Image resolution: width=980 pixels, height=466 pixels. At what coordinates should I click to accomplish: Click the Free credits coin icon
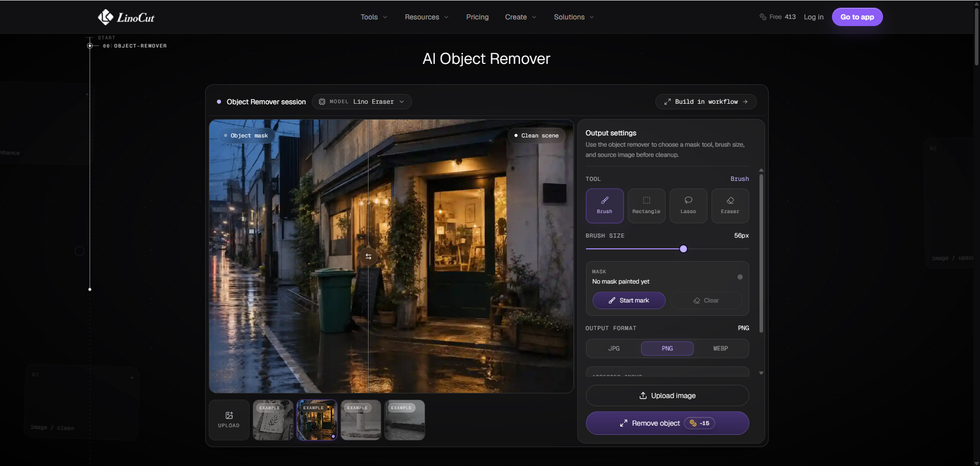763,17
